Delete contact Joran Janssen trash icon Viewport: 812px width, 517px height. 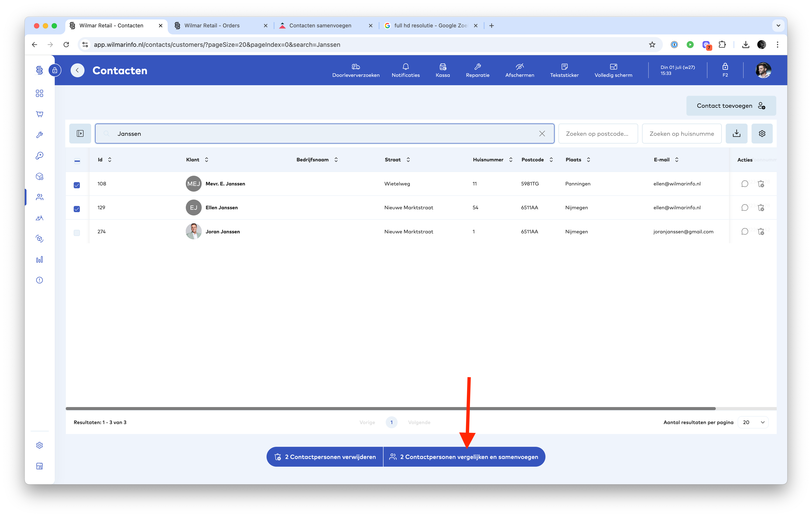(761, 232)
